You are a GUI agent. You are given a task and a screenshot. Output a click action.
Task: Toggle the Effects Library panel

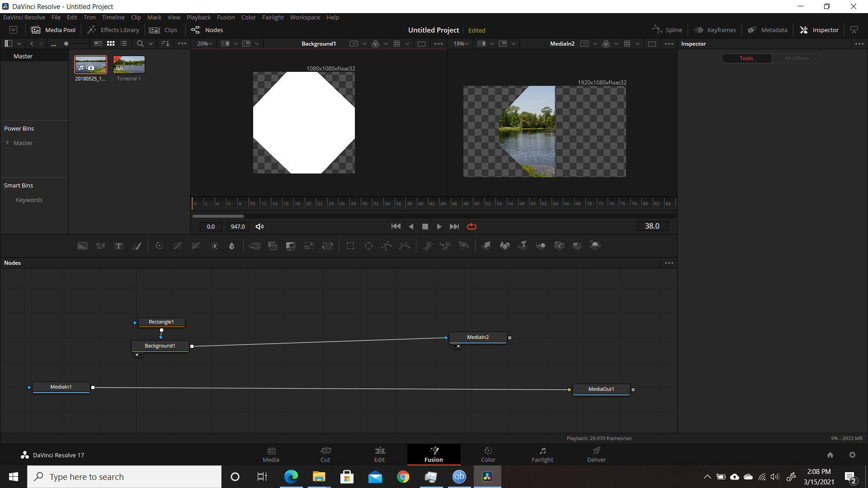point(113,30)
